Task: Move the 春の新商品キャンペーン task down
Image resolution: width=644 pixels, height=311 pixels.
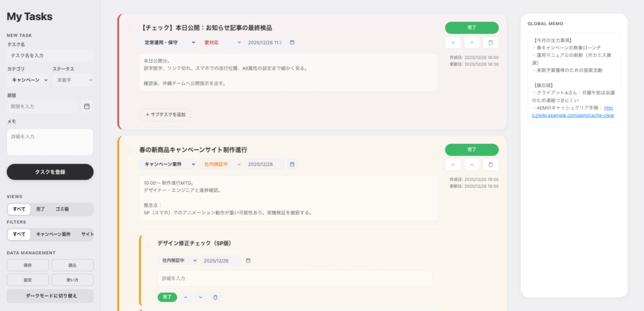Action: pos(472,165)
